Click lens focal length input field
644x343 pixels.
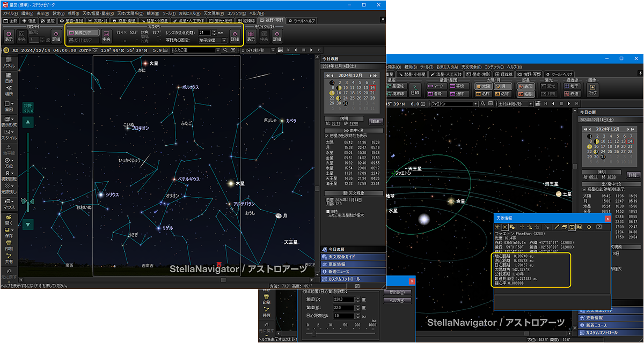pyautogui.click(x=204, y=33)
